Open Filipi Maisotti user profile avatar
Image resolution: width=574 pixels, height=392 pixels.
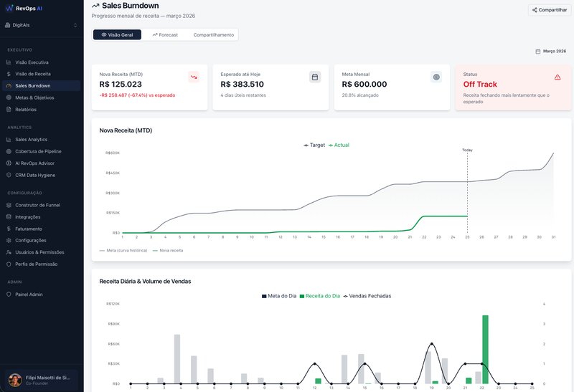coord(15,380)
